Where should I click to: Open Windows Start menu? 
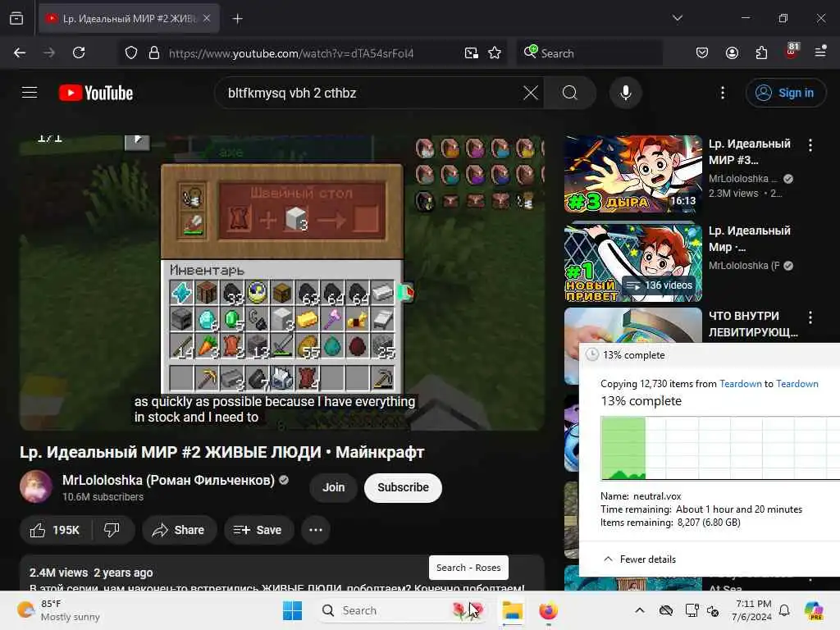click(293, 610)
